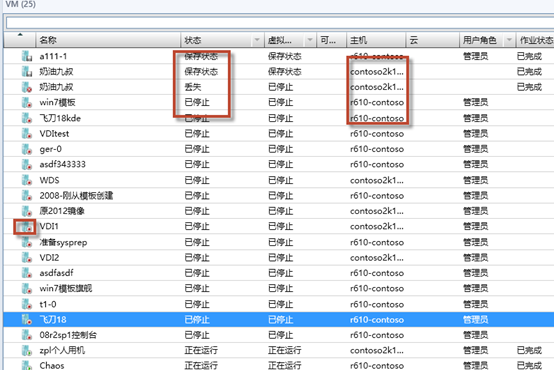Viewport: 554px width, 370px height.
Task: Select VM name ger-0
Action: pyautogui.click(x=51, y=149)
